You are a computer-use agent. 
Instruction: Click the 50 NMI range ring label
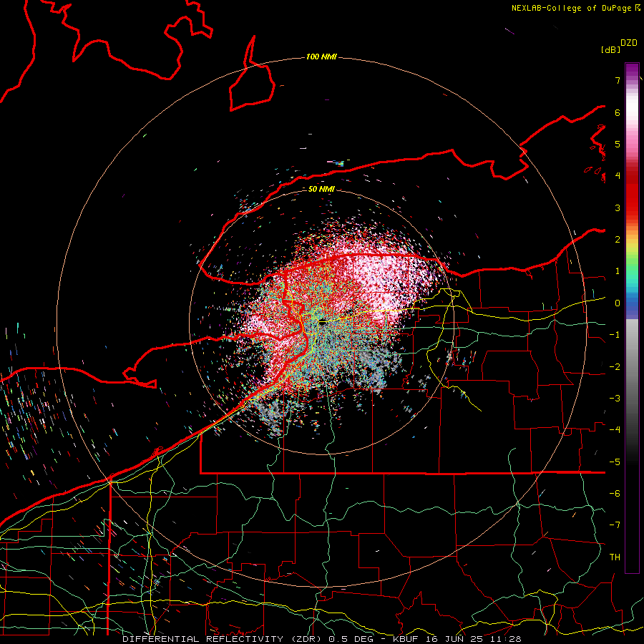tap(321, 189)
